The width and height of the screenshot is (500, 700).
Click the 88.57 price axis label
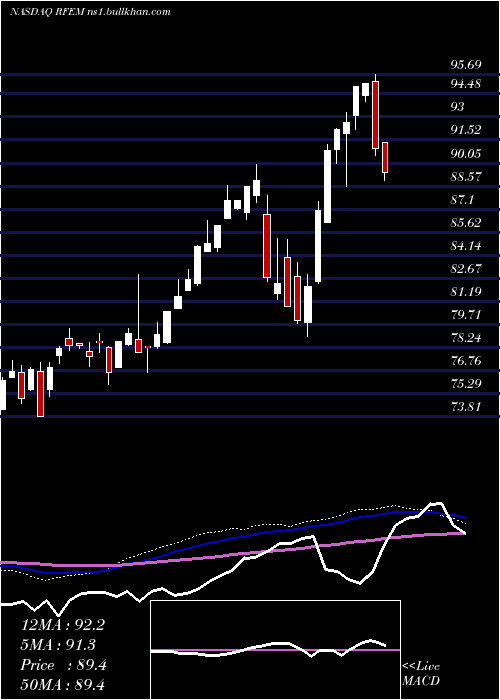point(466,177)
